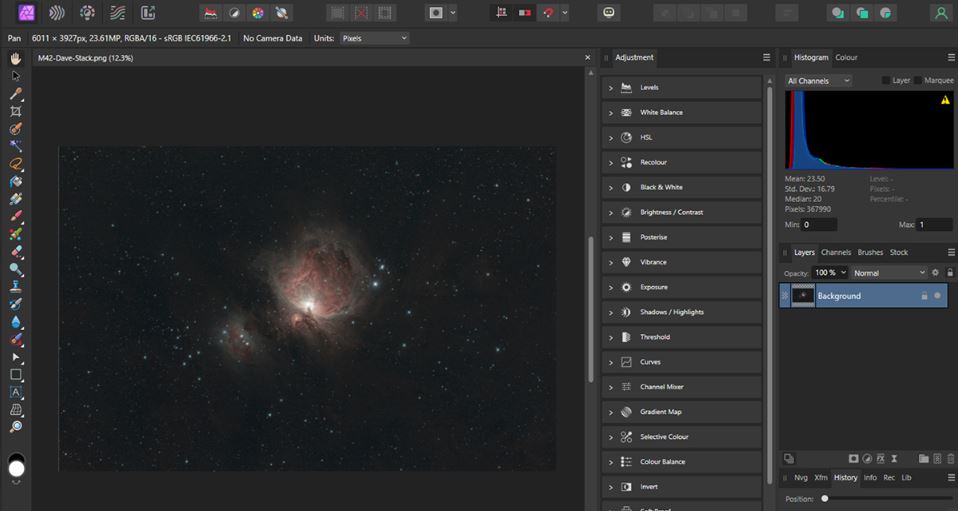Click the History Position slider handle
Screen dimensions: 958x511
[825, 499]
